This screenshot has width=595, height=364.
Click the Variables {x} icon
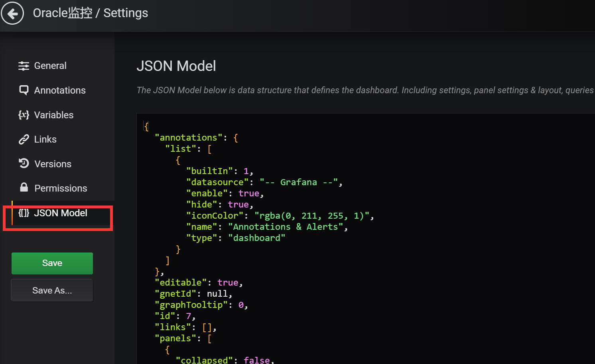24,115
